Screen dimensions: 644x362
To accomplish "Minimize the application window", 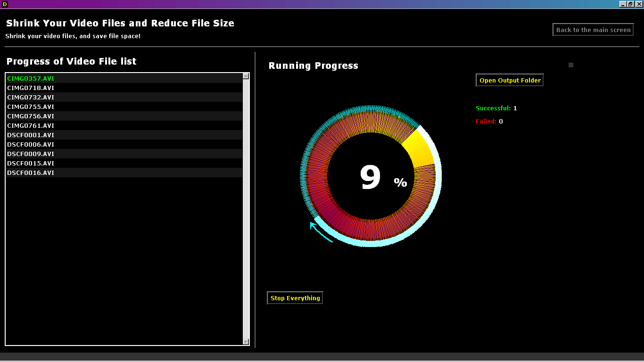I will (x=623, y=4).
